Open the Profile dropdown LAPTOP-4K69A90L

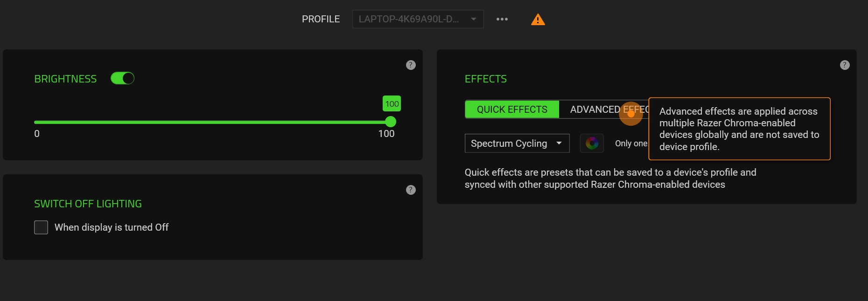point(408,19)
